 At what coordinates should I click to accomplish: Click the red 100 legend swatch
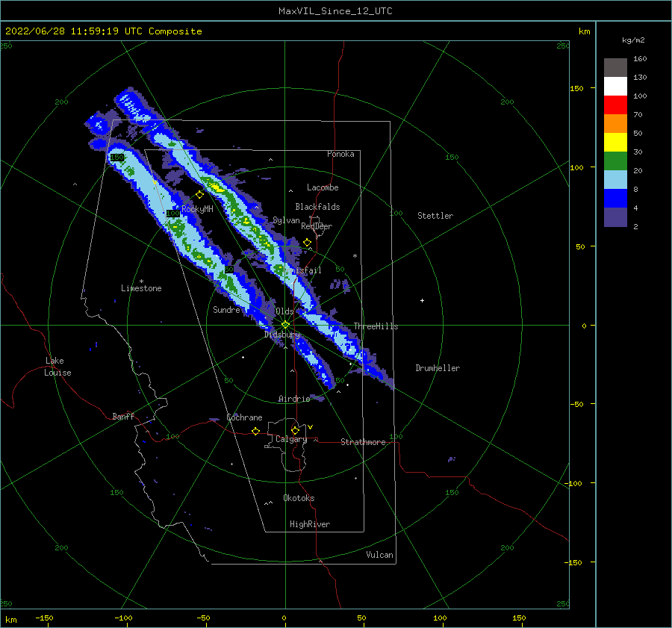615,105
